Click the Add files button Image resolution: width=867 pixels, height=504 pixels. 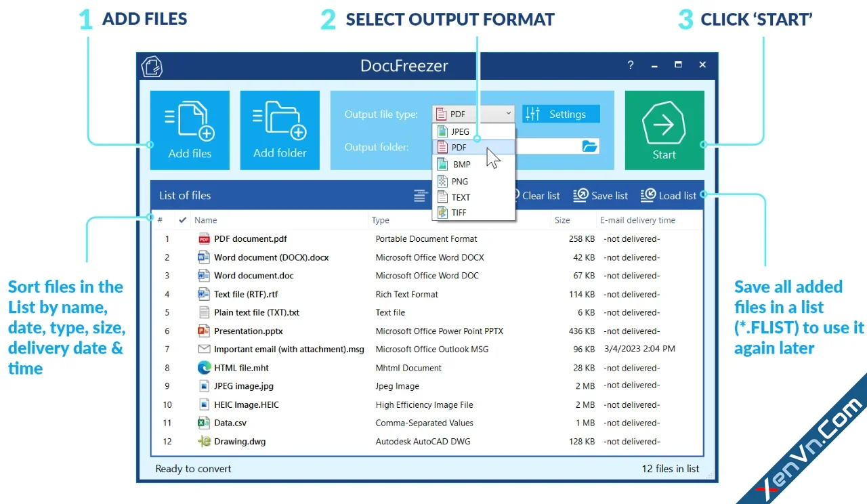(x=190, y=130)
